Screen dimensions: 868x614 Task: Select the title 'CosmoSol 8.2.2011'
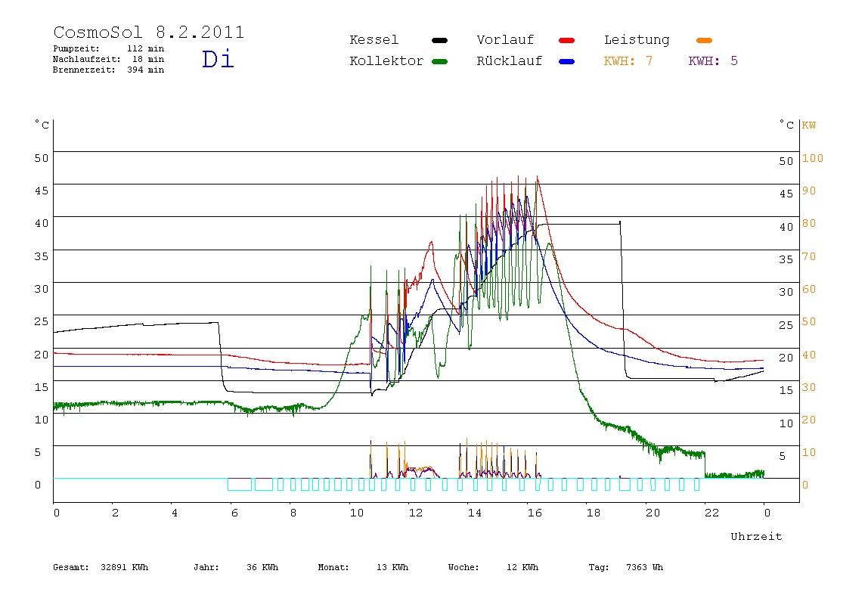click(148, 32)
